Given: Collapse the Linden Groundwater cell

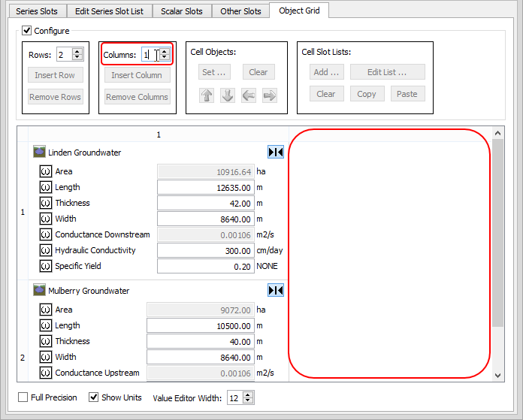Looking at the screenshot, I should [x=276, y=153].
